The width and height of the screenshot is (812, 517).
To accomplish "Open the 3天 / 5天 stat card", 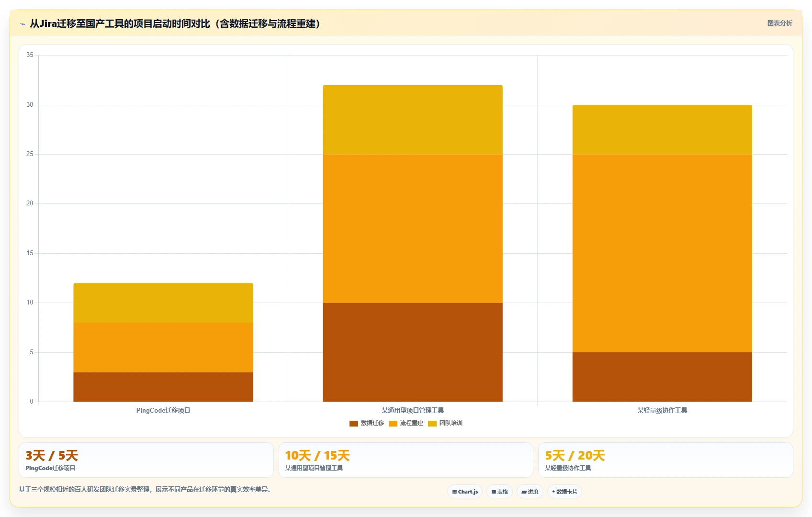I will pos(146,460).
